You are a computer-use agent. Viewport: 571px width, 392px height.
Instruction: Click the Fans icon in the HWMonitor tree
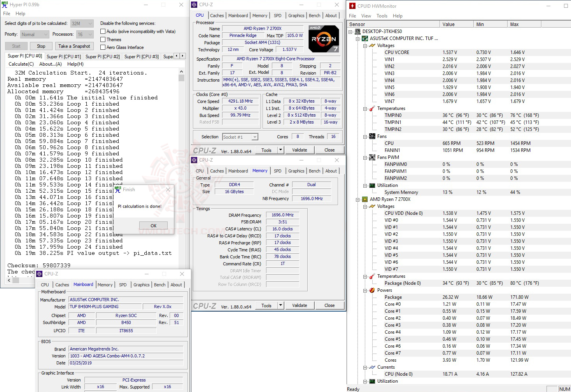click(372, 136)
